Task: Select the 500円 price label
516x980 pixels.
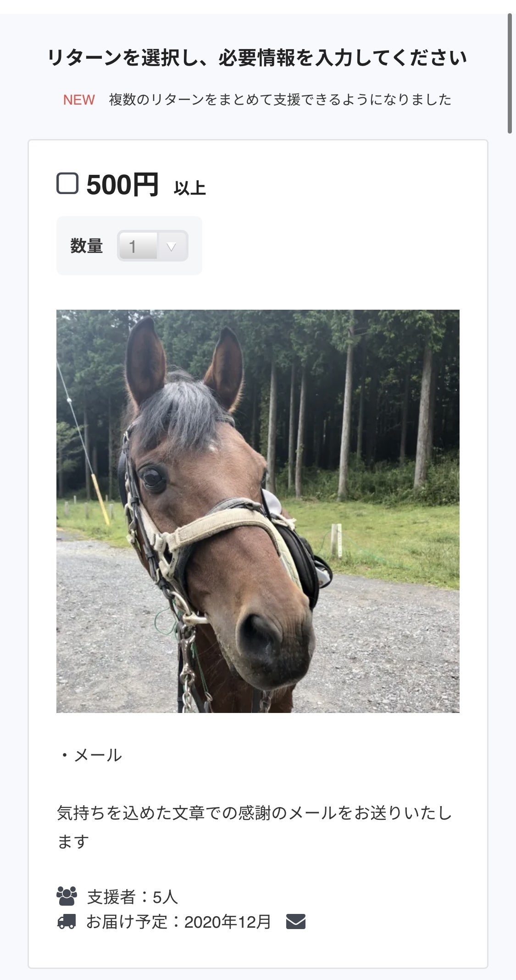Action: pos(122,185)
